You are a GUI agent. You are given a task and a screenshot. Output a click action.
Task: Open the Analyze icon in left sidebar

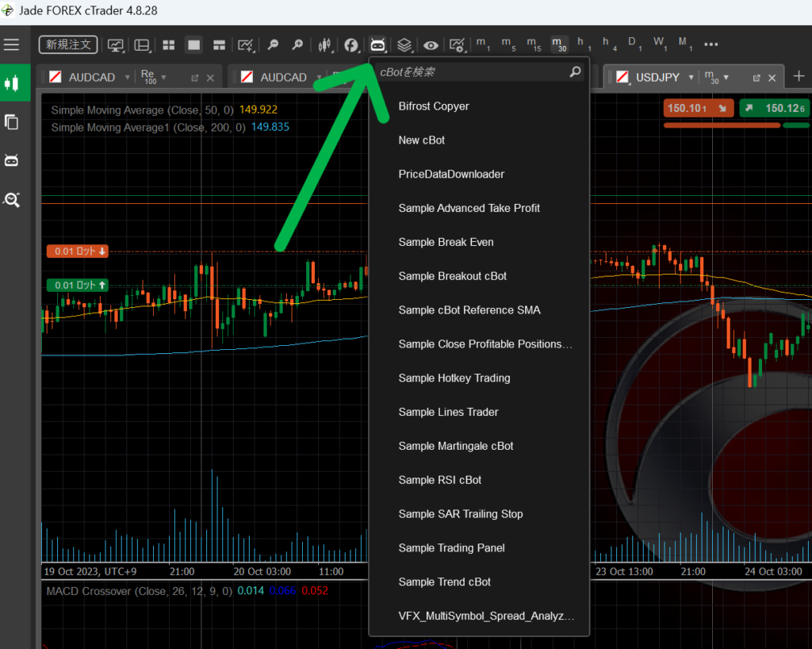[x=12, y=200]
